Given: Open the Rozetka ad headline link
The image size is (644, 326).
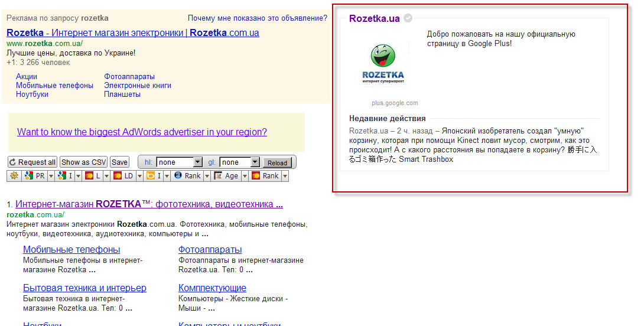Looking at the screenshot, I should [x=133, y=33].
